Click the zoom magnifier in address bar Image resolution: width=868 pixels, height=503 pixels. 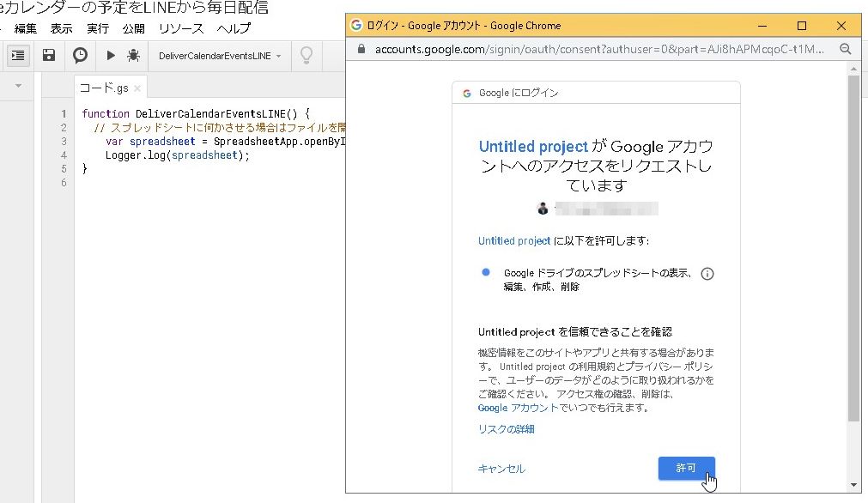tap(845, 49)
